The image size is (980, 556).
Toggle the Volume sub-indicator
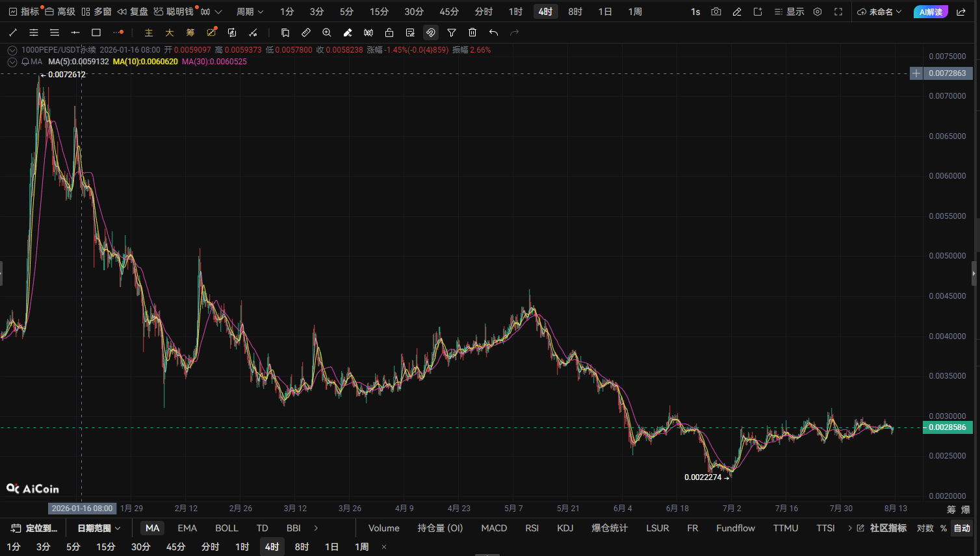(x=384, y=528)
